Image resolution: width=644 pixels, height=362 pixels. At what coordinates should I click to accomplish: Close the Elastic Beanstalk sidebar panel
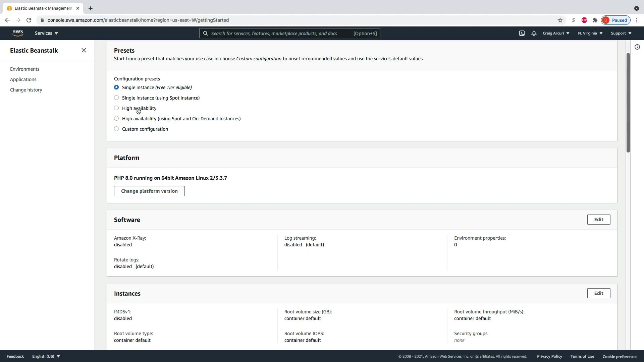pyautogui.click(x=84, y=50)
